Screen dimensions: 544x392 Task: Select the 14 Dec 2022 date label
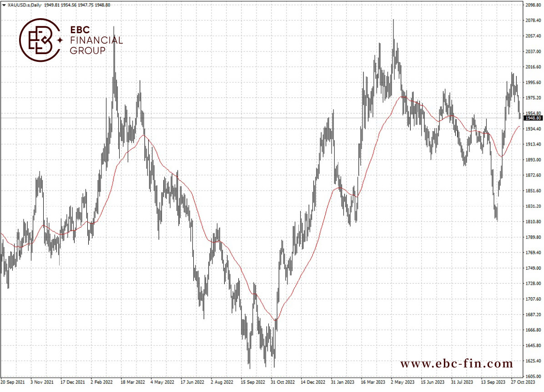312,382
